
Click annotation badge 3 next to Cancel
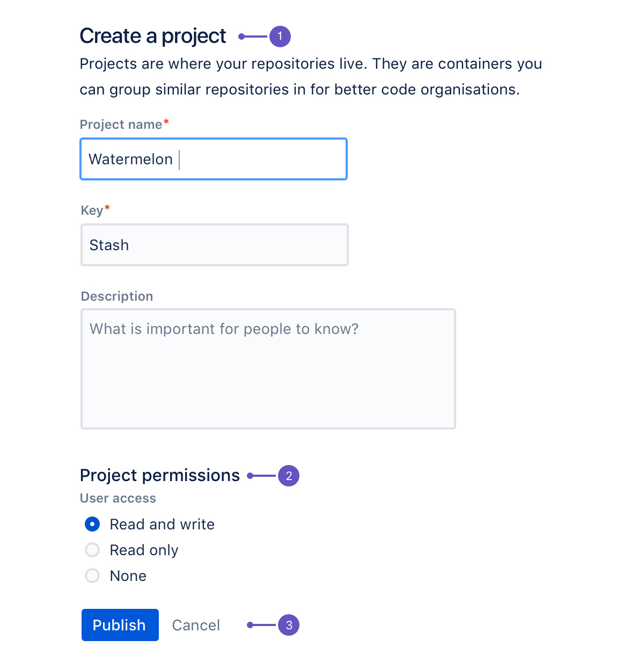289,625
